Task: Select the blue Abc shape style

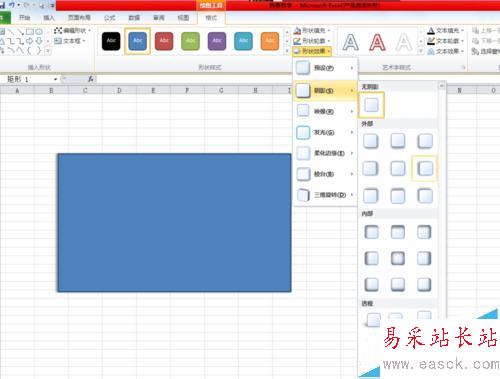Action: pos(137,41)
